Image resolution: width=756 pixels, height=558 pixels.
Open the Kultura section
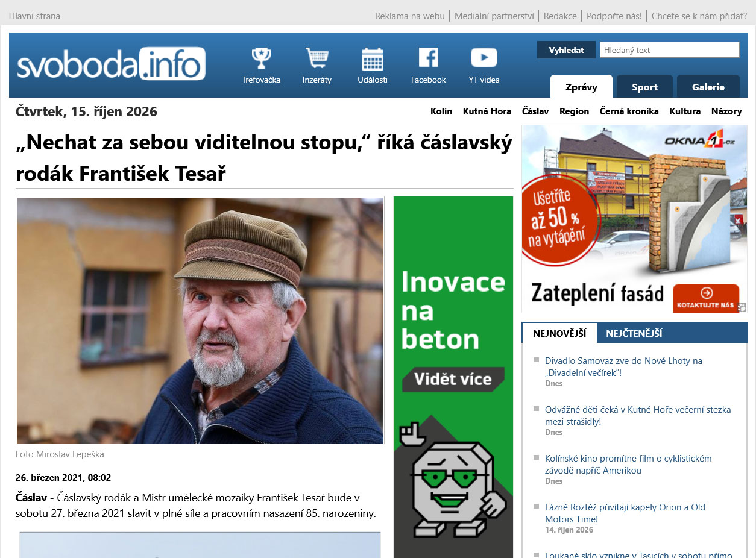pos(685,111)
